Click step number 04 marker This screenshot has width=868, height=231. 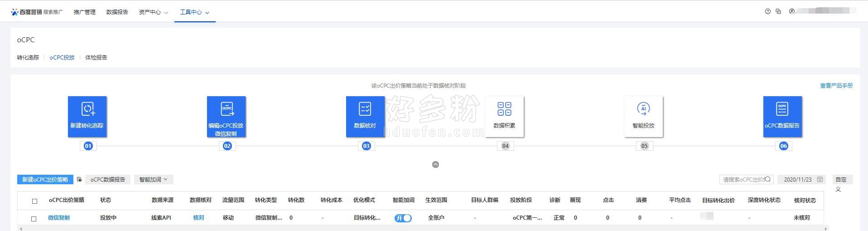pyautogui.click(x=506, y=146)
